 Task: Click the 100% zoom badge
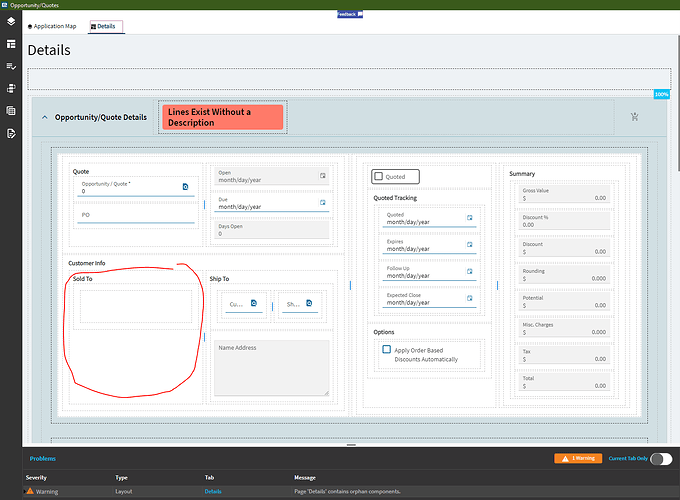point(661,94)
